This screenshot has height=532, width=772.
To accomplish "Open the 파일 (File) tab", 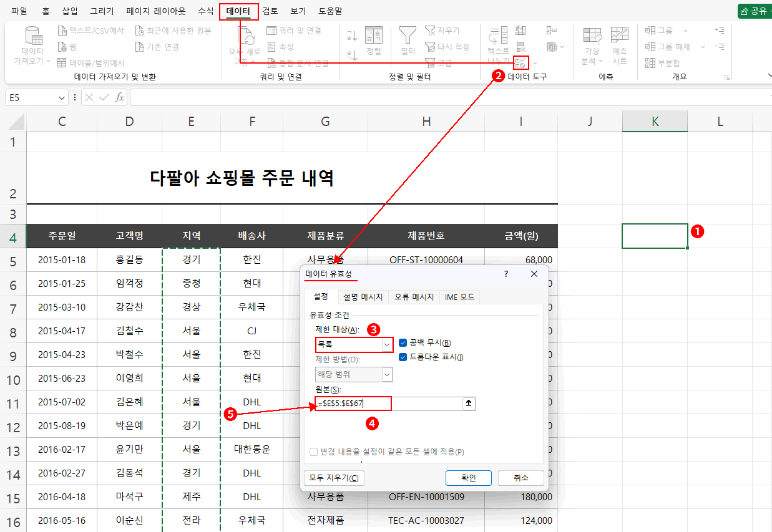I will [19, 11].
